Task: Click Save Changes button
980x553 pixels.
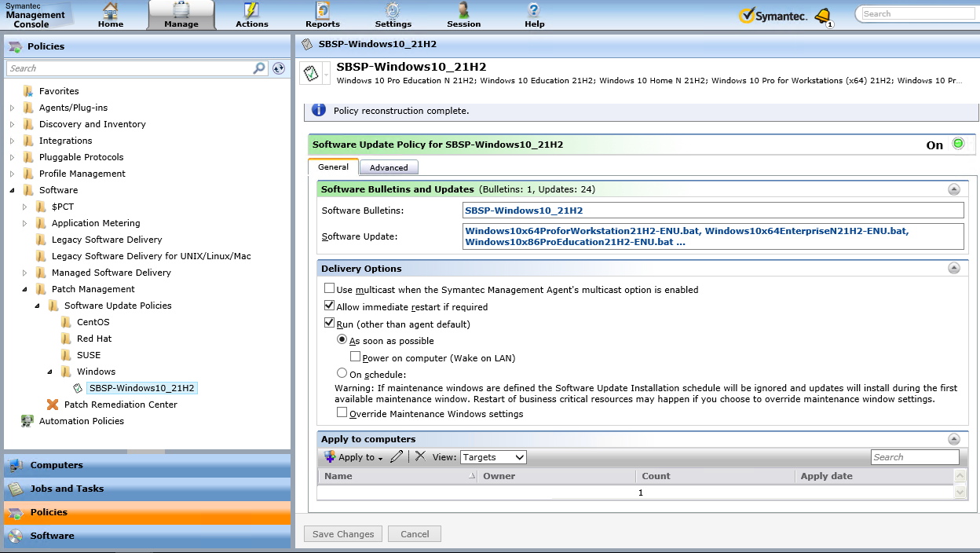Action: point(343,534)
